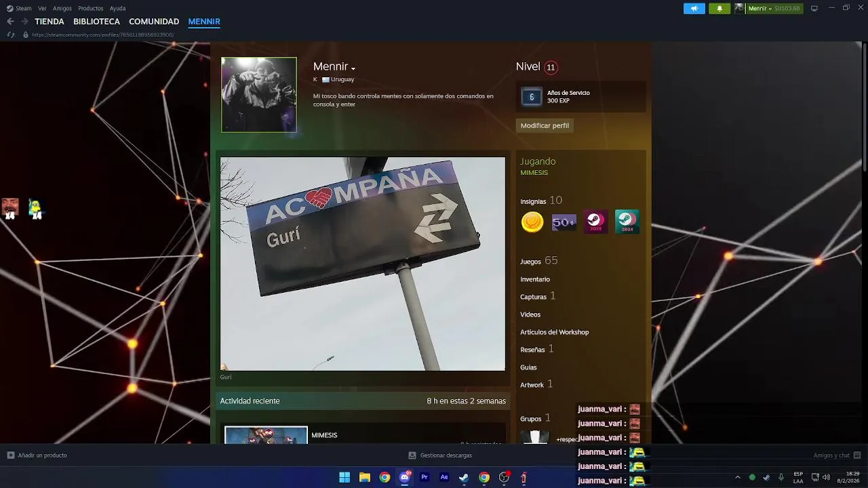The height and width of the screenshot is (488, 868).
Task: Switch to the BIBLIOTECA tab
Action: (96, 22)
